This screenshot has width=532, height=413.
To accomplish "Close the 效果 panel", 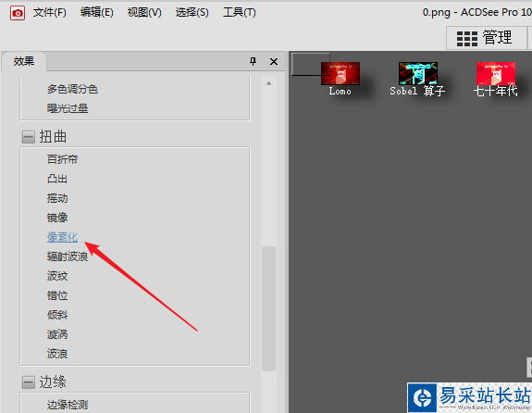I will (x=274, y=61).
